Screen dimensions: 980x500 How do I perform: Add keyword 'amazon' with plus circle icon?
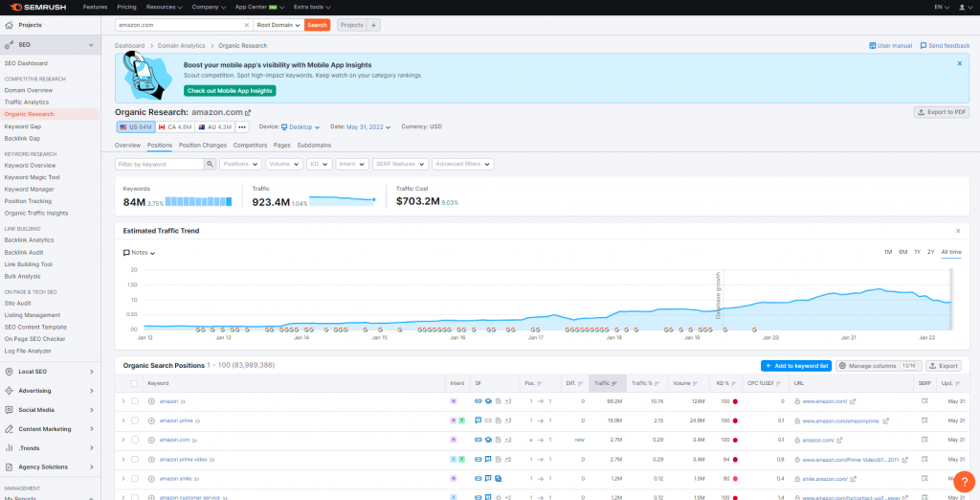pos(151,401)
